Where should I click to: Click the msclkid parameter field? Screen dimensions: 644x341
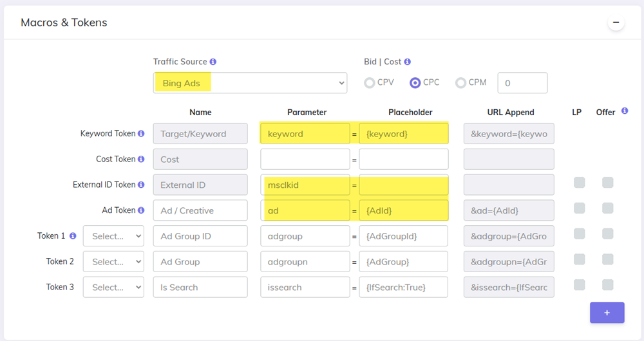tap(305, 185)
